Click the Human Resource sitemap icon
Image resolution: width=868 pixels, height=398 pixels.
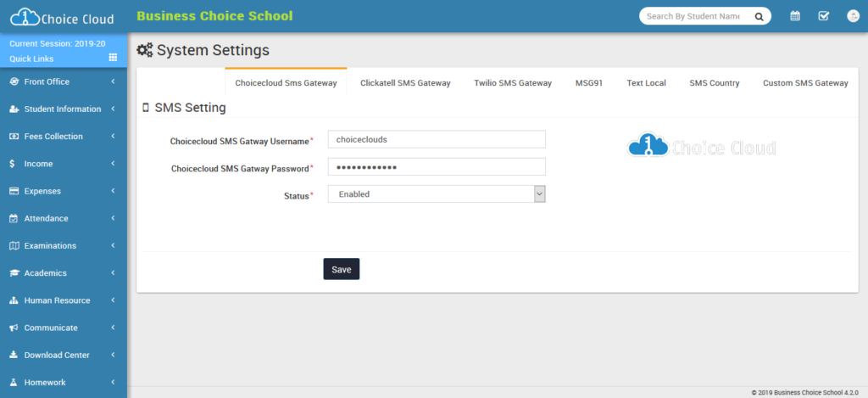(14, 300)
